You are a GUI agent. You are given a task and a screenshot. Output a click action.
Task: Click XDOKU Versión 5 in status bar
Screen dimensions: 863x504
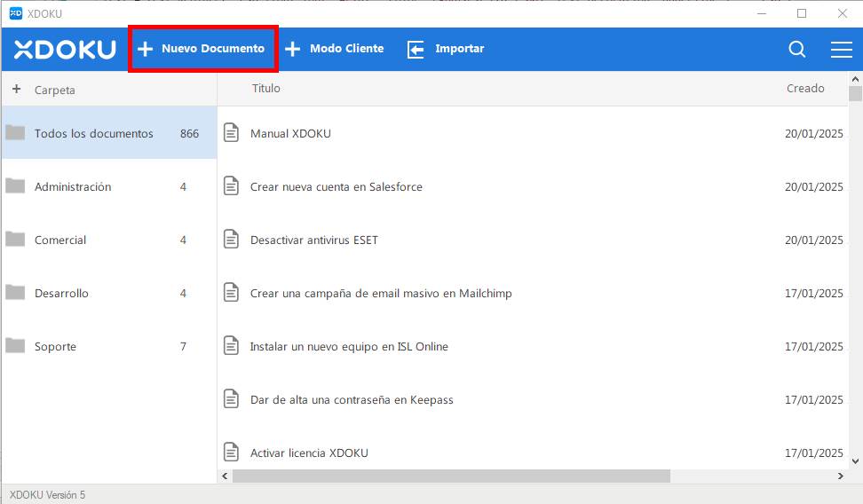click(x=47, y=494)
